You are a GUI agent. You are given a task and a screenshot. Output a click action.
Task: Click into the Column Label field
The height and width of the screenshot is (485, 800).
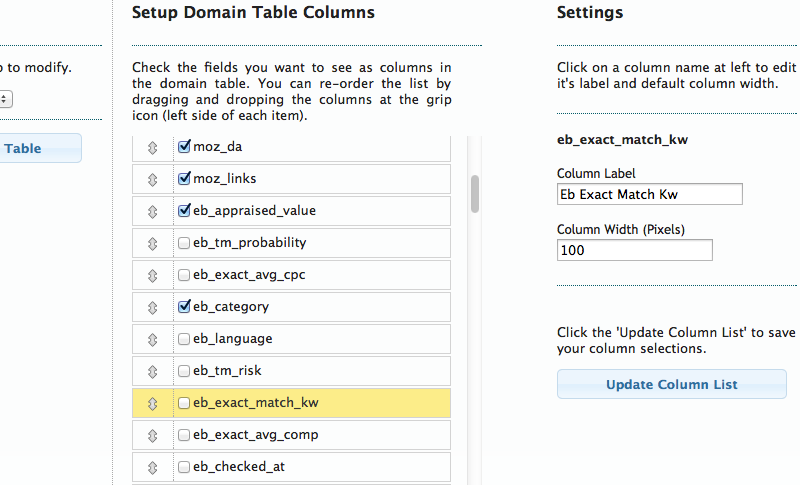pyautogui.click(x=649, y=194)
